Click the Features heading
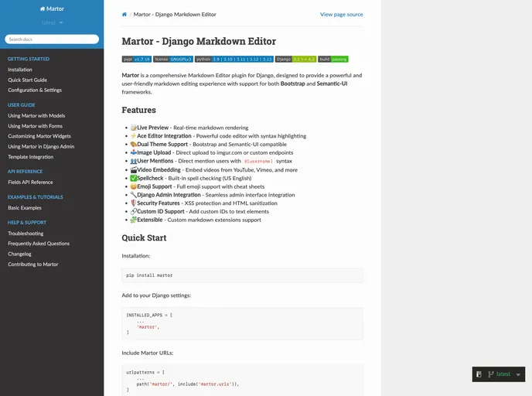Screen dimensions: 532x396 point(138,111)
